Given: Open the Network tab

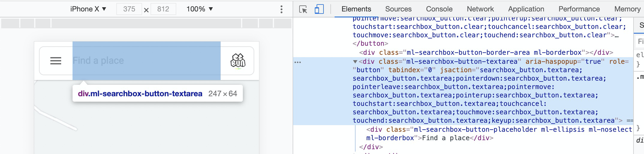Looking at the screenshot, I should click(480, 9).
